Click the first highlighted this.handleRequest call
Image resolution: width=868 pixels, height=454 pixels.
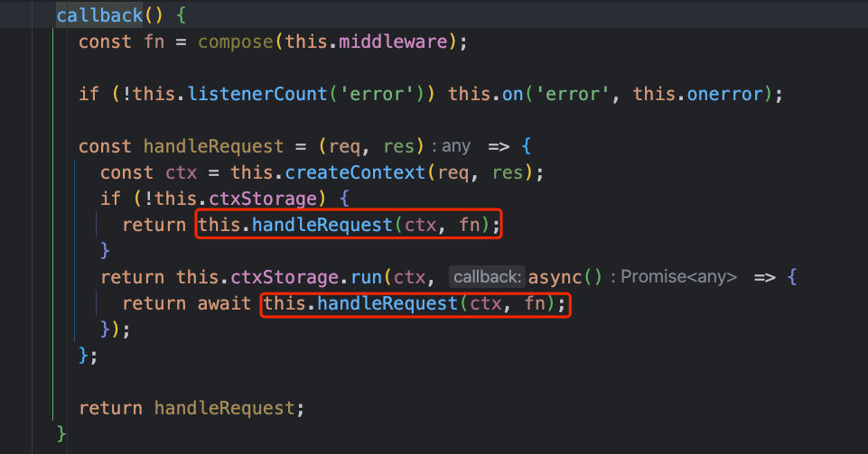click(349, 225)
